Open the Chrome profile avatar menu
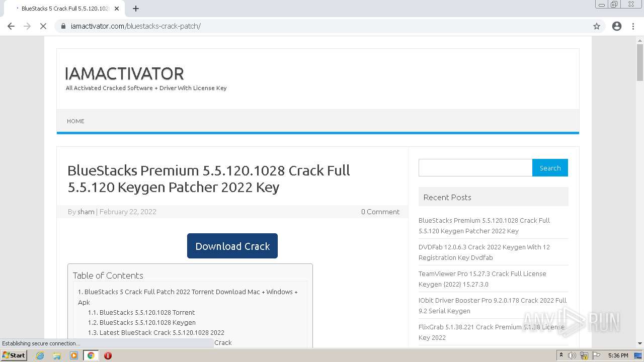Image resolution: width=644 pixels, height=362 pixels. tap(617, 26)
